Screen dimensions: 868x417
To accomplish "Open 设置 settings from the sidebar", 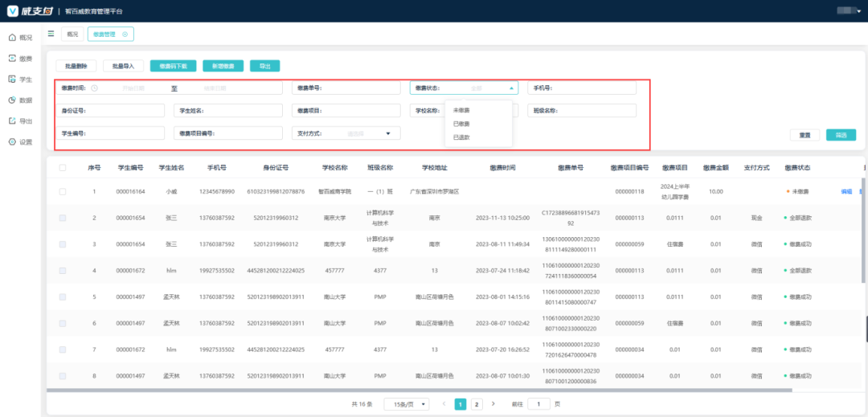I will tap(19, 142).
